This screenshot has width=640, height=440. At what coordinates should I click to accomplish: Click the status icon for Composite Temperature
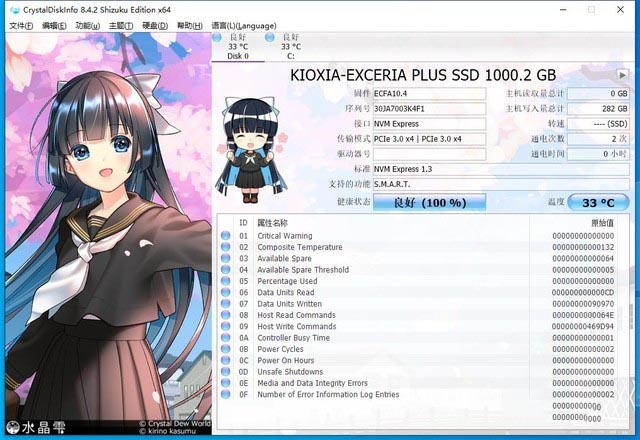(x=225, y=247)
